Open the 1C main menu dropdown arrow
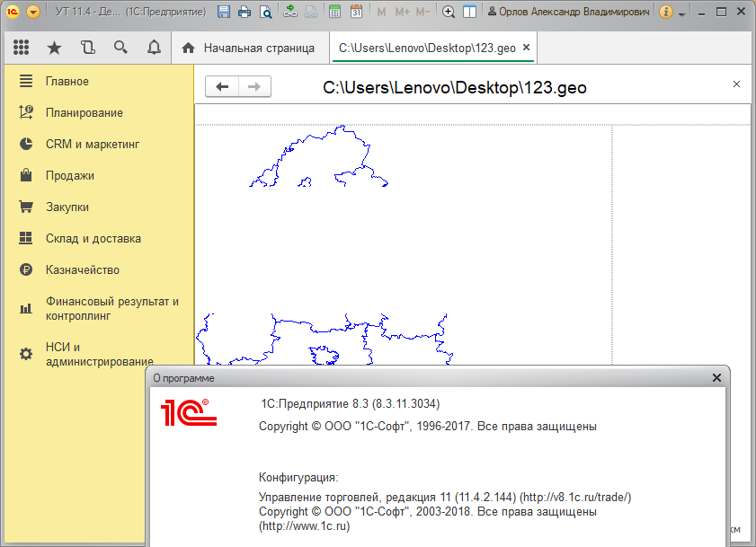The height and width of the screenshot is (547, 756). (x=33, y=12)
